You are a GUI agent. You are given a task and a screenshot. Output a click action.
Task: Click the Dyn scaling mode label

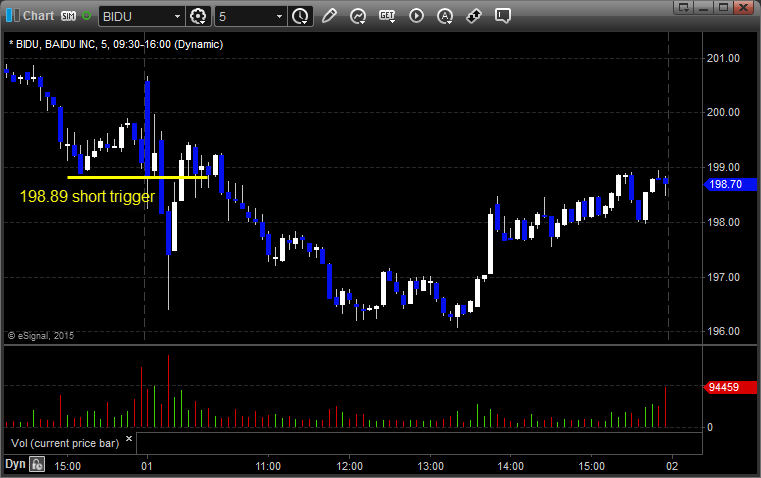coord(15,464)
